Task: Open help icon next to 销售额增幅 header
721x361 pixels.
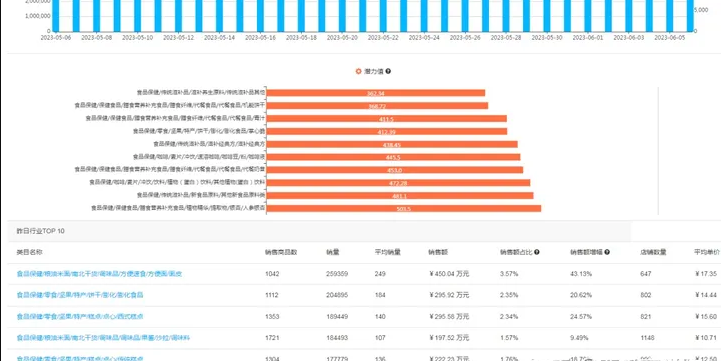Action: pos(607,252)
